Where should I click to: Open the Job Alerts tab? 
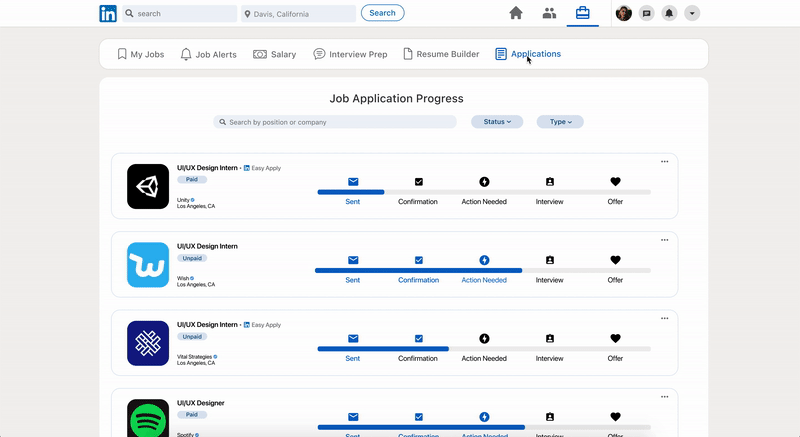click(x=209, y=54)
